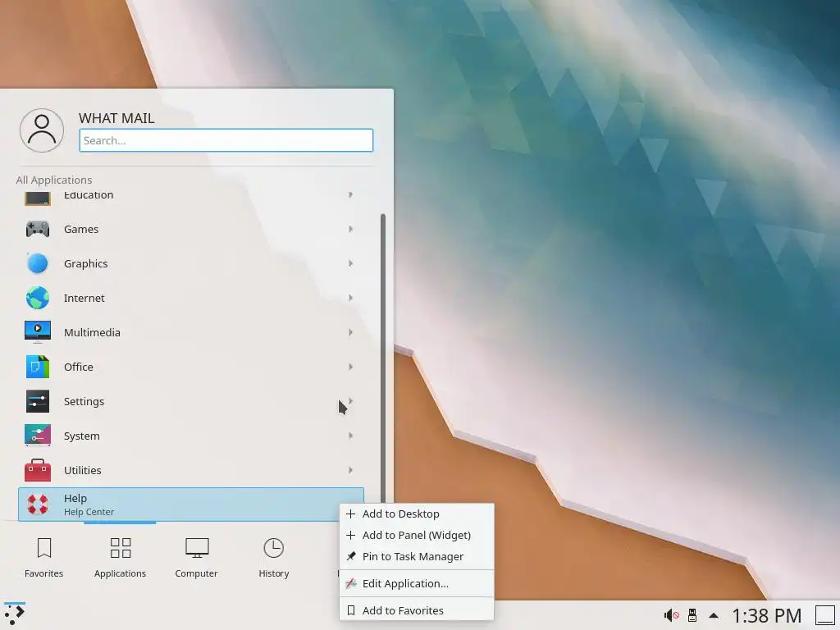
Task: Open the Internet category label
Action: pos(84,298)
